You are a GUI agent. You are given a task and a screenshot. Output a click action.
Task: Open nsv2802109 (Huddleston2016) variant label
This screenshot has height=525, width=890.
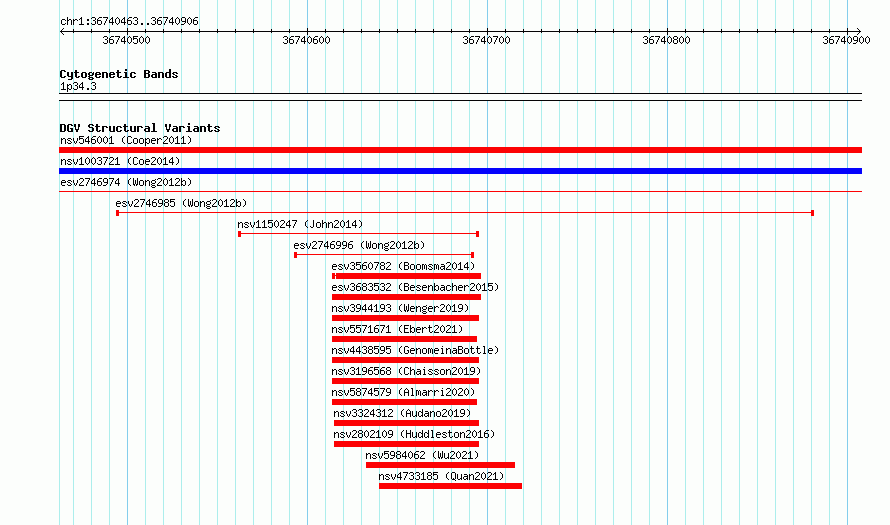point(414,434)
